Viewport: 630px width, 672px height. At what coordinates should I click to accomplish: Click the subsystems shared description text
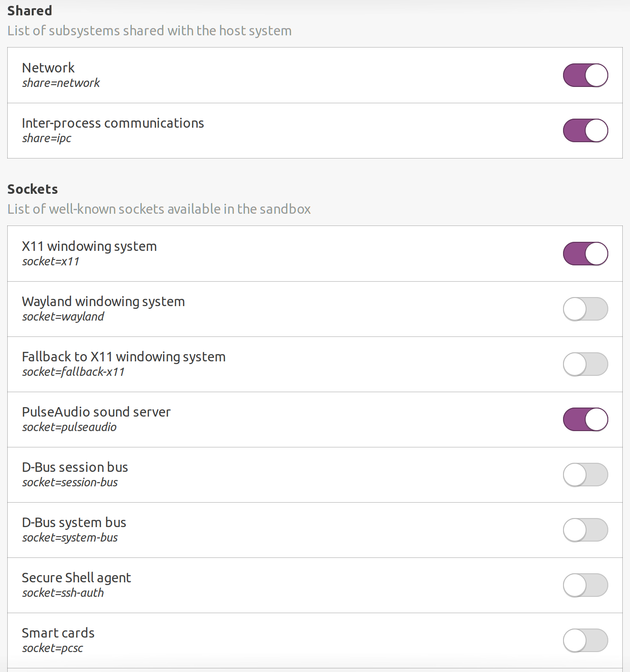[149, 31]
